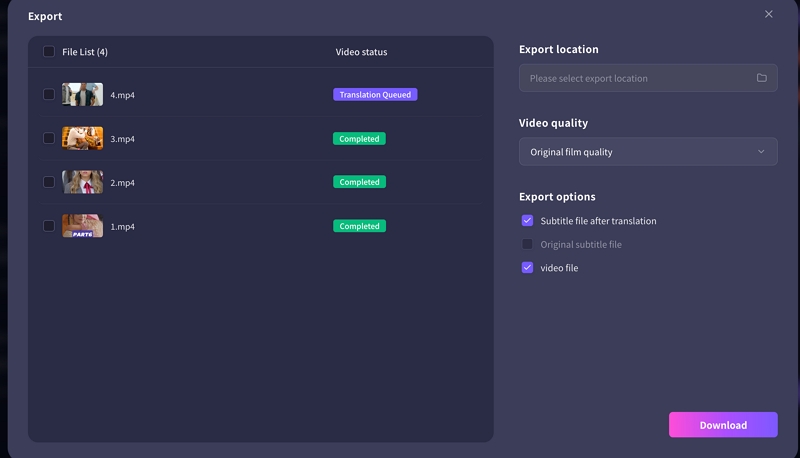Image resolution: width=800 pixels, height=458 pixels.
Task: Open the 1.mp4 thumbnail preview
Action: pos(82,226)
